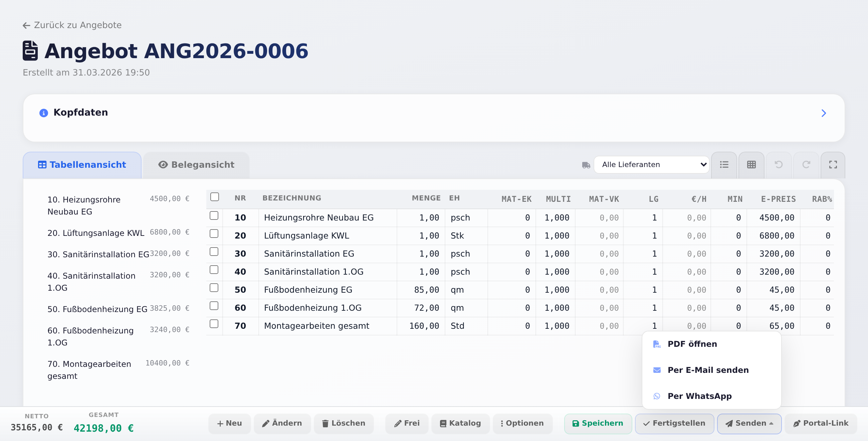Choose Per WhatsApp from menu
The width and height of the screenshot is (868, 441).
(711, 396)
